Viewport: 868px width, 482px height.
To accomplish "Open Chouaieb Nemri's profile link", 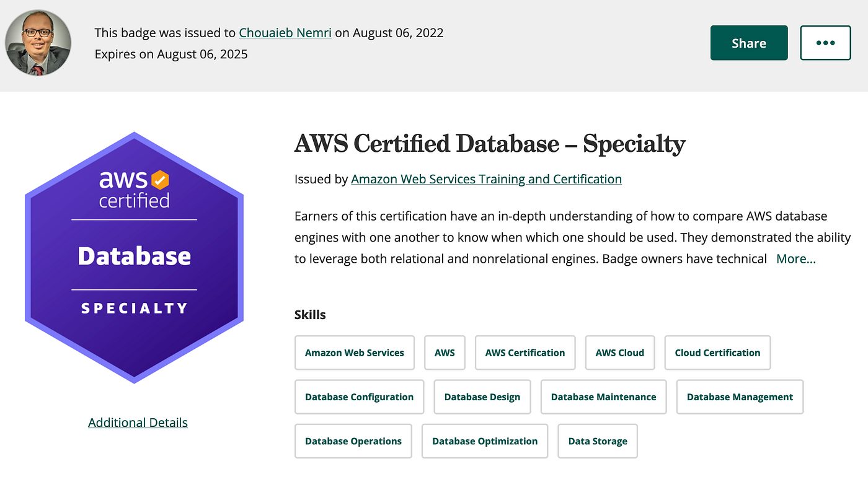I will tap(285, 33).
